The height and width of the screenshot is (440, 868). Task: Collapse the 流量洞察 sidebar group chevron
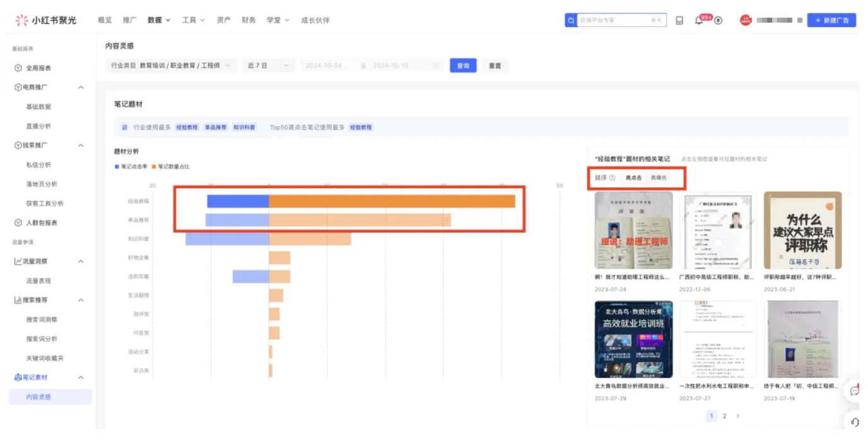tap(81, 261)
